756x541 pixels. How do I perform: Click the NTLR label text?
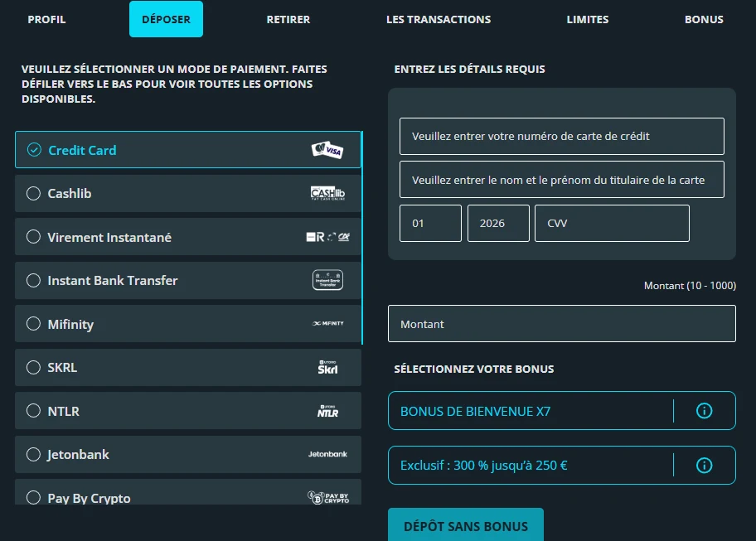pyautogui.click(x=63, y=412)
